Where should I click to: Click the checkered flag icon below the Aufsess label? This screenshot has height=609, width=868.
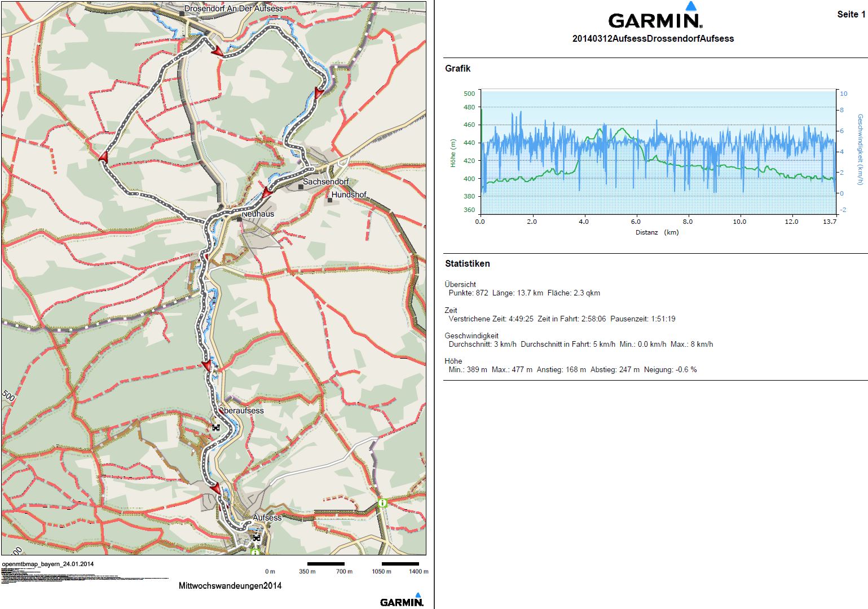(x=257, y=537)
